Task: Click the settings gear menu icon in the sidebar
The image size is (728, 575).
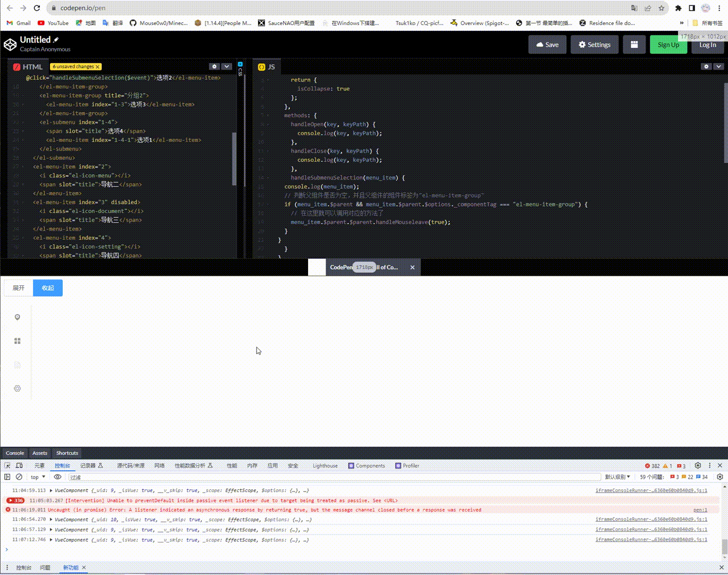Action: (18, 389)
